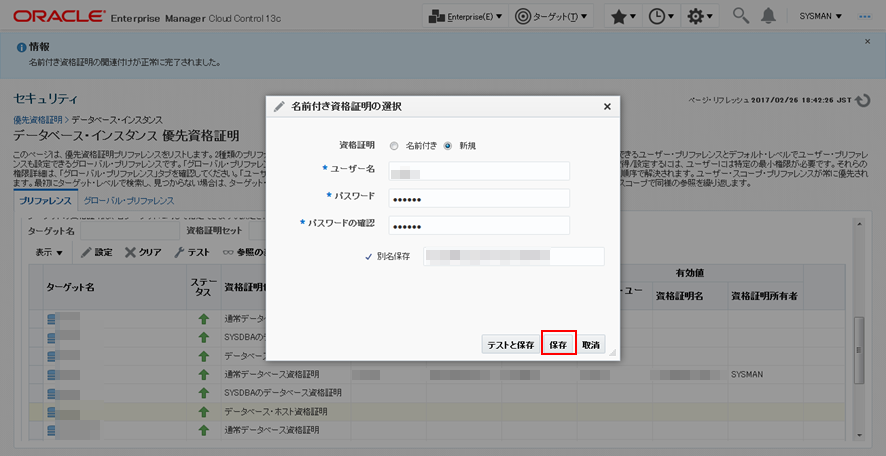Open the ターゲット menu
This screenshot has width=886, height=456.
point(551,16)
